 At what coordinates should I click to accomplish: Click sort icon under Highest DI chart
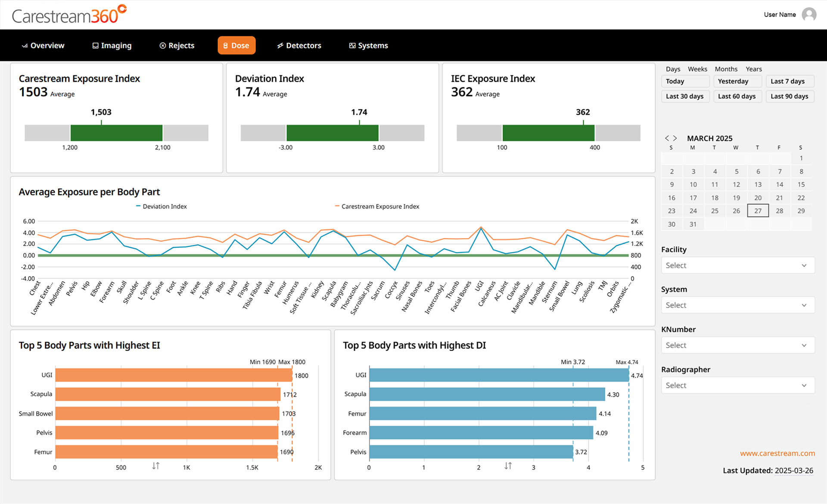[x=508, y=466]
